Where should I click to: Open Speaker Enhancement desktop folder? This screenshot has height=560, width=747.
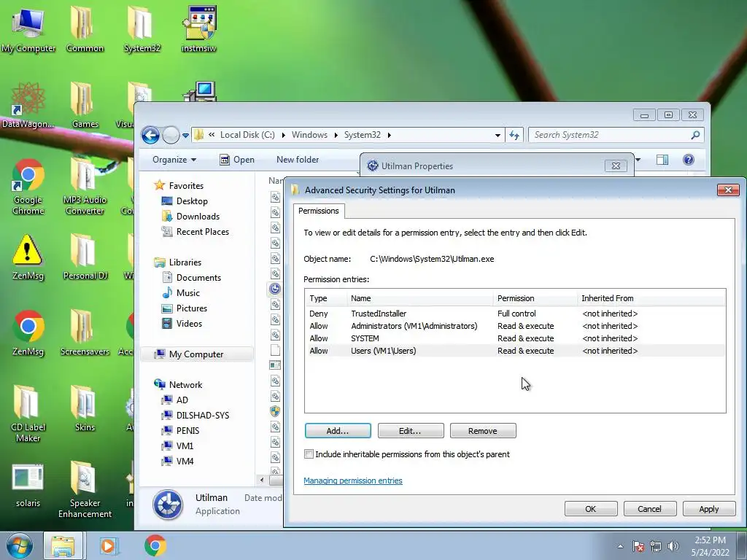point(85,491)
